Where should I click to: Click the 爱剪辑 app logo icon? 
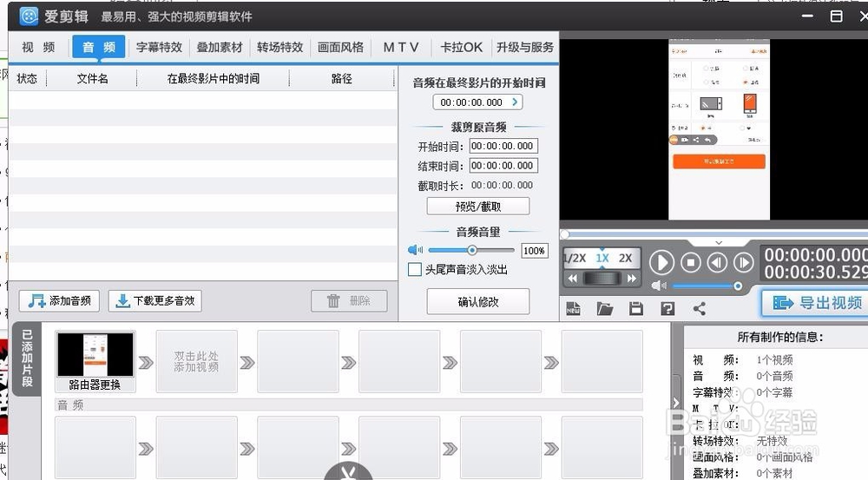(x=29, y=16)
